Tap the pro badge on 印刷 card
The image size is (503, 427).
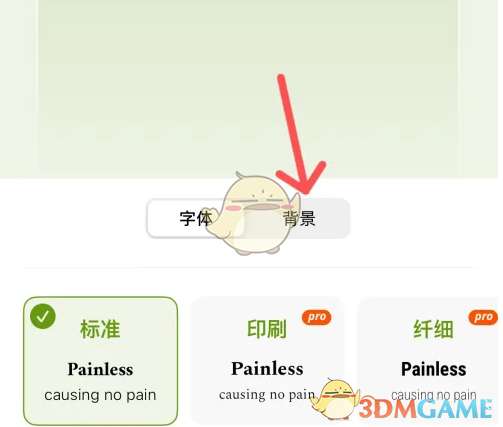tap(317, 317)
